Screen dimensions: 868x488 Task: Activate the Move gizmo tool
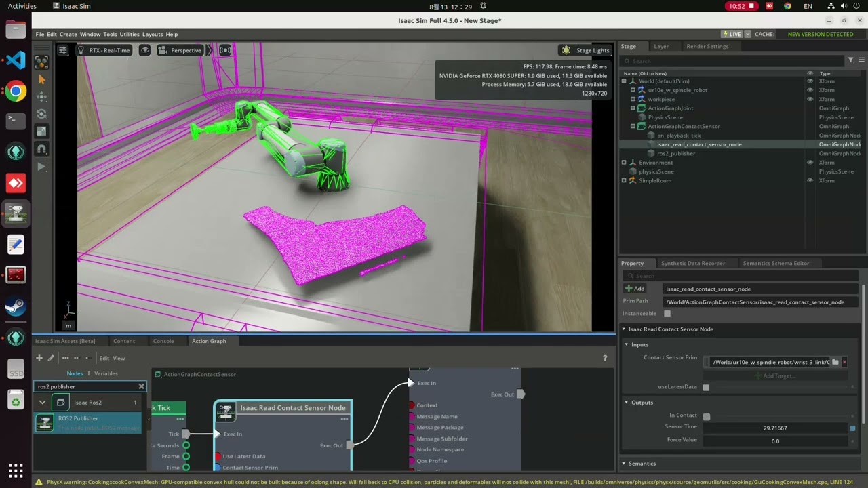(x=41, y=97)
